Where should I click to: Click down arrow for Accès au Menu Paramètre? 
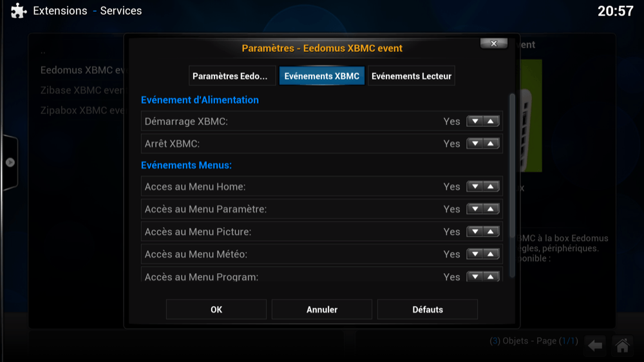[x=475, y=209]
